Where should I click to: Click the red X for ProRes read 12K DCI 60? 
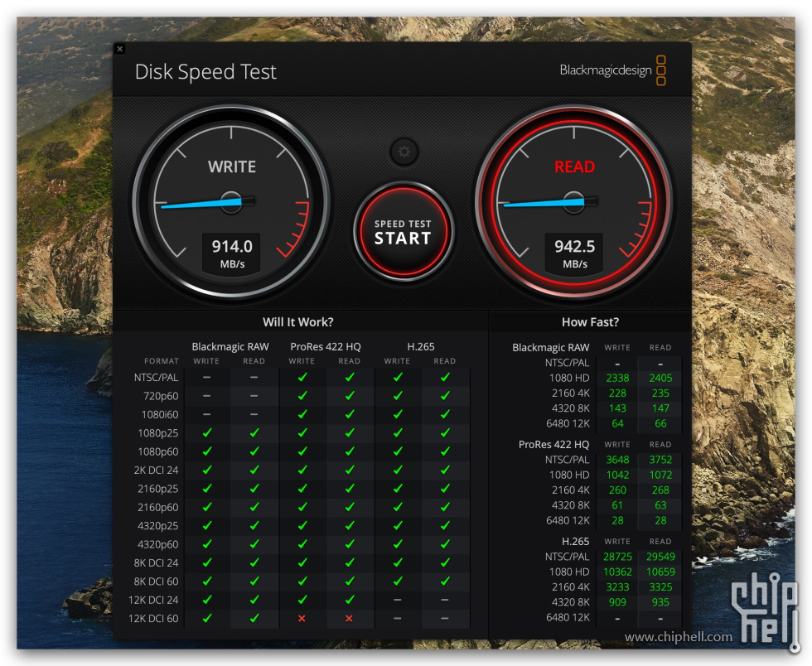(x=349, y=618)
